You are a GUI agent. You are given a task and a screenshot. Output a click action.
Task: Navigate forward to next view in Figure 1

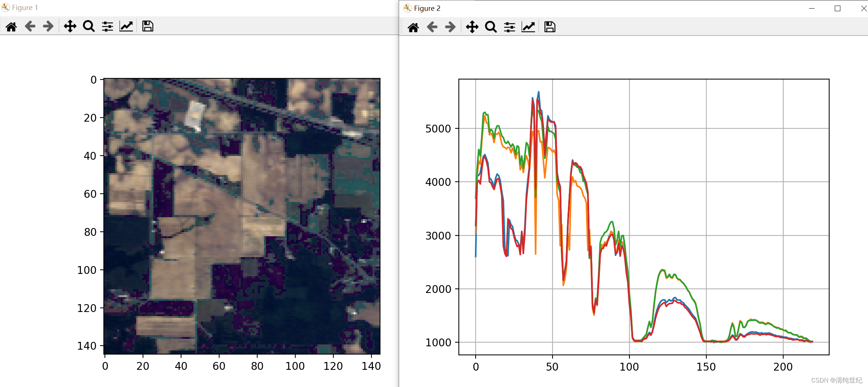(x=48, y=26)
